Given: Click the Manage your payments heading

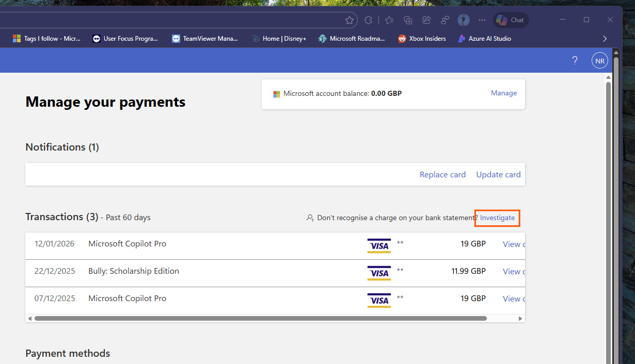Looking at the screenshot, I should pyautogui.click(x=105, y=102).
